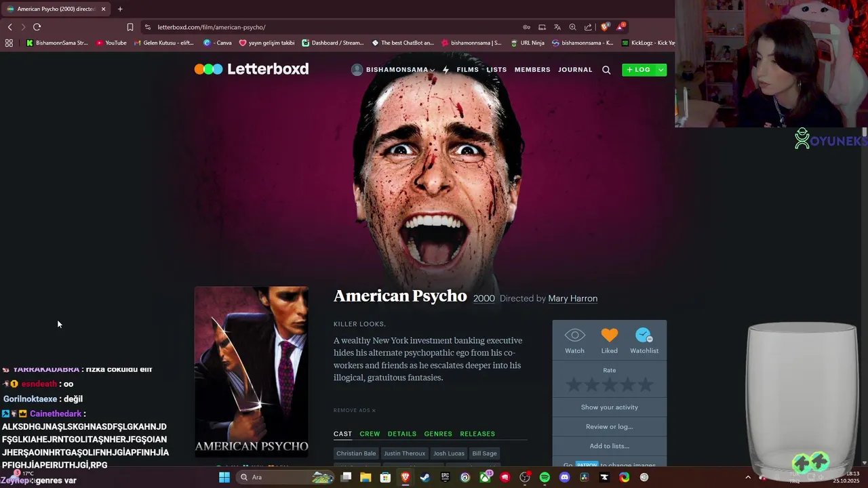Click Review or log...
868x488 pixels.
point(609,426)
